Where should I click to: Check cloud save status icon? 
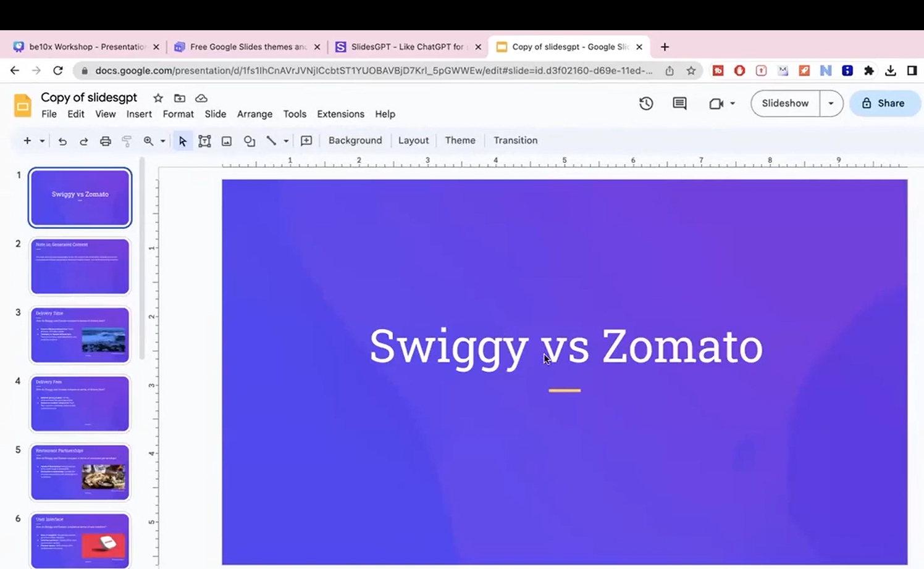201,98
